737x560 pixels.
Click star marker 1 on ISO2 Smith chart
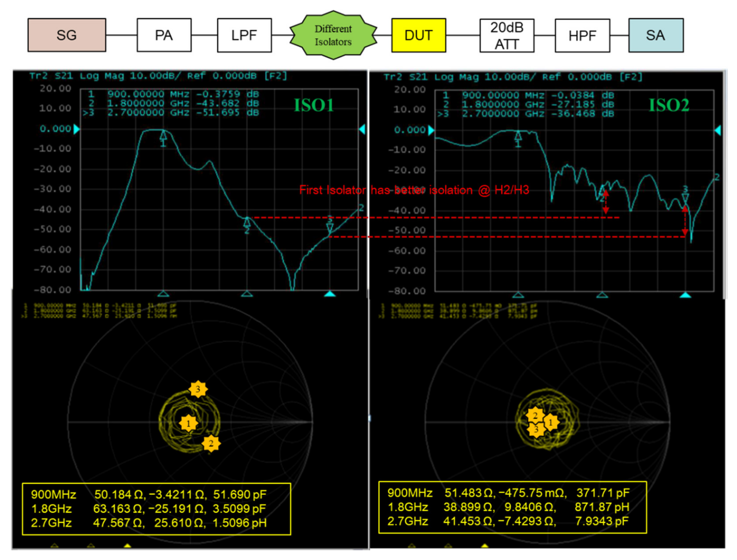[x=550, y=422]
